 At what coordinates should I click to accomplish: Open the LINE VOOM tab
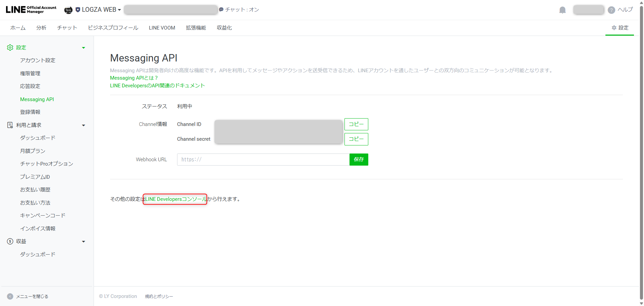pos(162,28)
